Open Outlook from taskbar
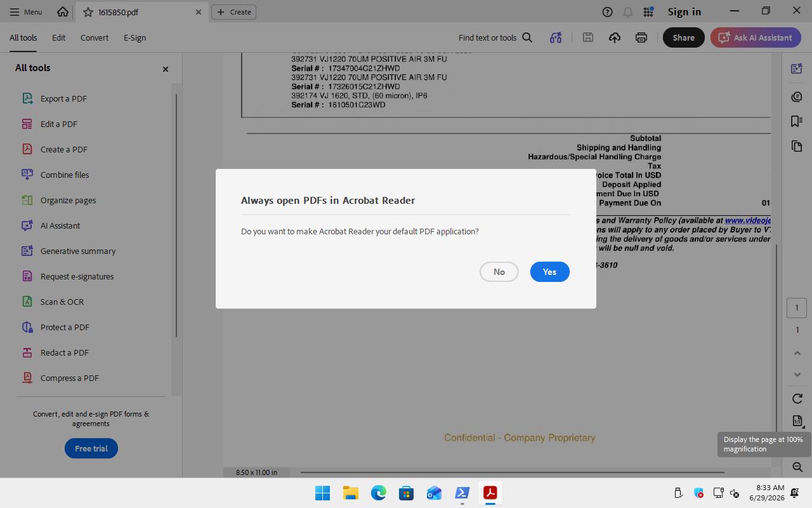Image resolution: width=812 pixels, height=508 pixels. [x=435, y=493]
